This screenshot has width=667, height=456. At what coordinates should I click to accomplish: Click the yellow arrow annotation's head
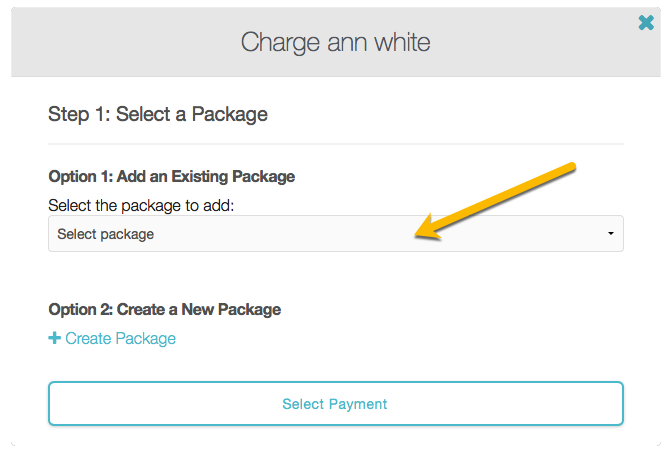[424, 232]
